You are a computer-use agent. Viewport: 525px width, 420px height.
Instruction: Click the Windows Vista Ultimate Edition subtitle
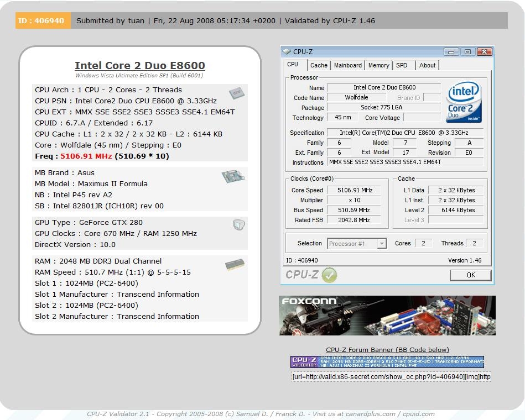coord(139,76)
